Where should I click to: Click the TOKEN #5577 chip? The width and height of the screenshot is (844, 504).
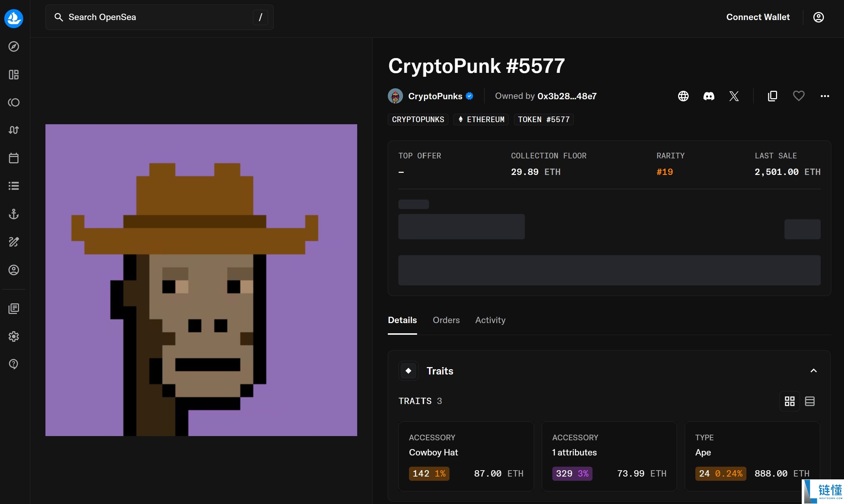coord(544,120)
